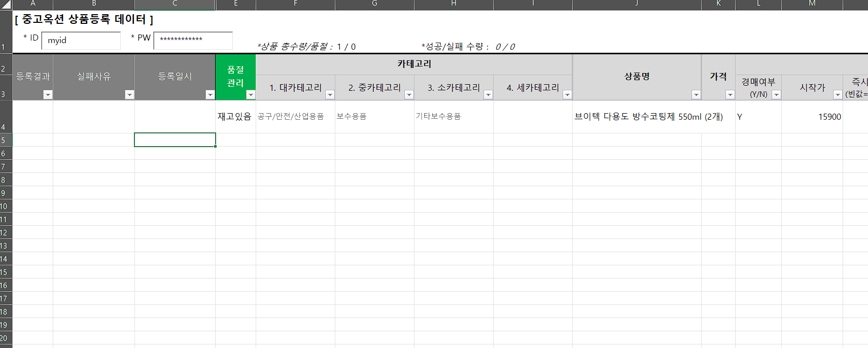This screenshot has height=348, width=868.
Task: Click the select-all corner triangle
Action: (x=6, y=5)
